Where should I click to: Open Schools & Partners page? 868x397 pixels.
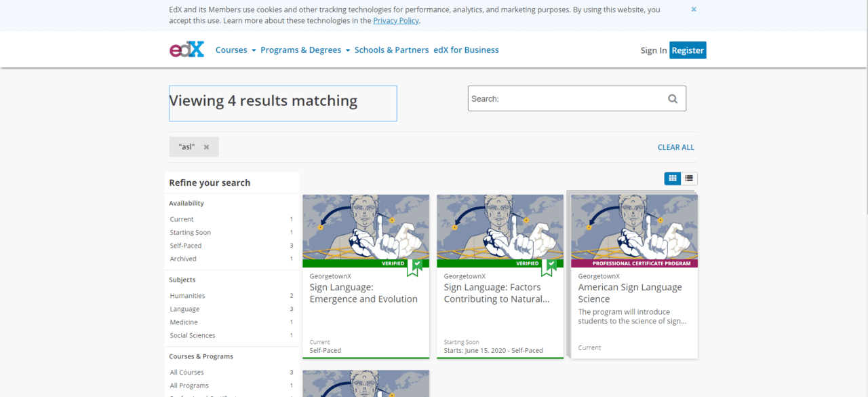(x=391, y=50)
